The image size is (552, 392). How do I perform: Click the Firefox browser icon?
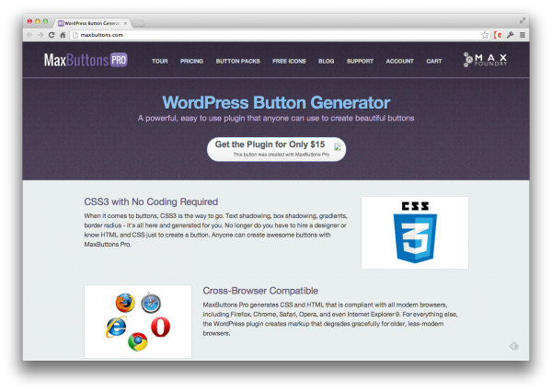tap(125, 303)
